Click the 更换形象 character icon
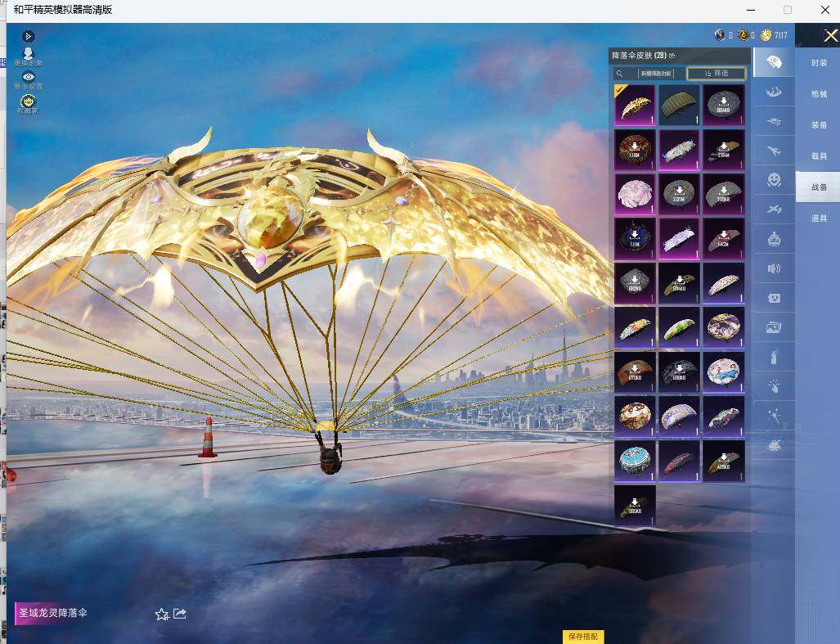This screenshot has width=840, height=644. tap(29, 56)
